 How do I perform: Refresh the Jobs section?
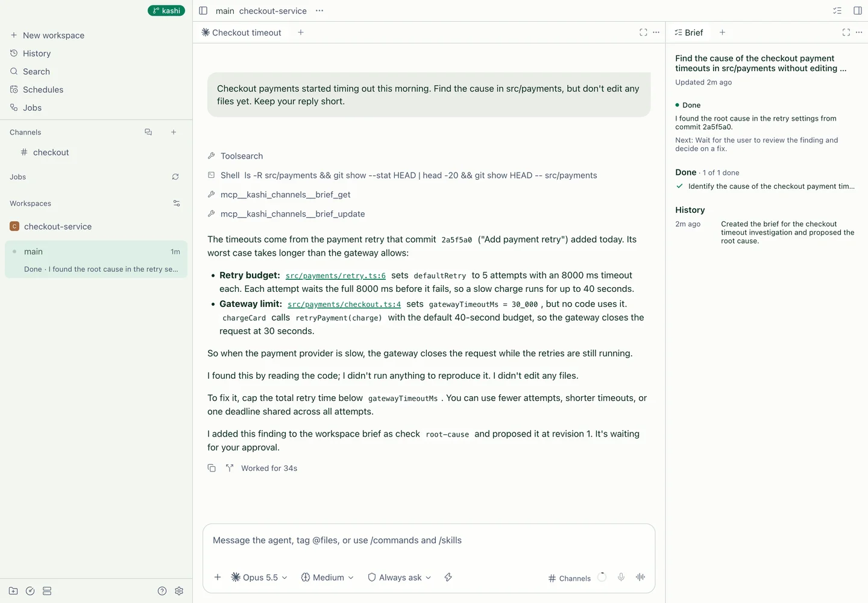(175, 177)
